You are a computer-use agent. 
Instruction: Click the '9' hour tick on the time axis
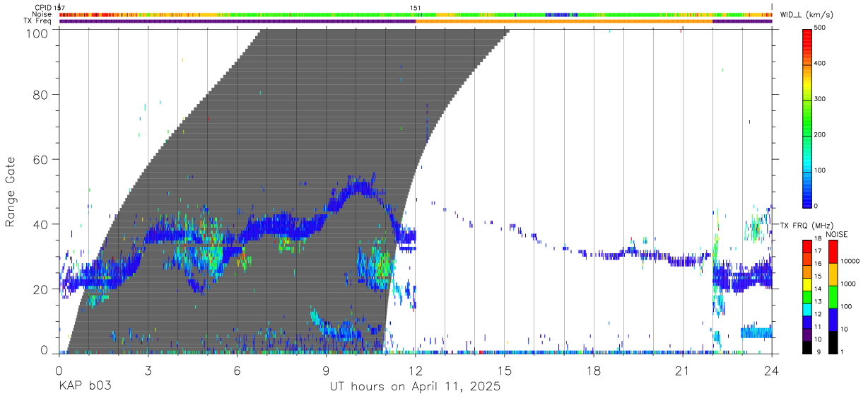(x=326, y=370)
